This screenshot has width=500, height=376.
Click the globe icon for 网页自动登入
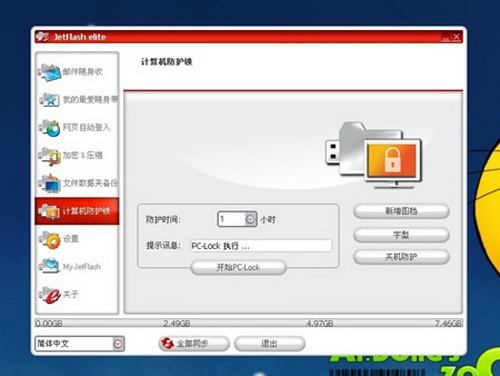coord(49,128)
